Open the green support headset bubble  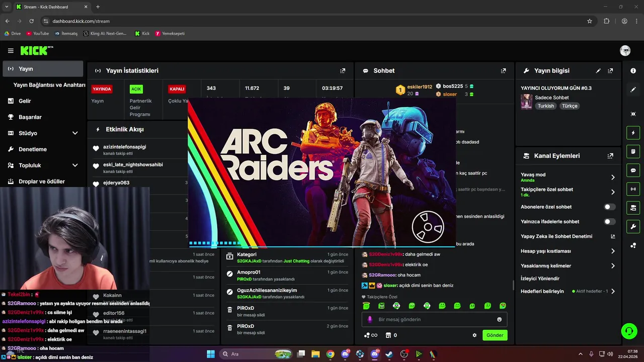(x=629, y=331)
